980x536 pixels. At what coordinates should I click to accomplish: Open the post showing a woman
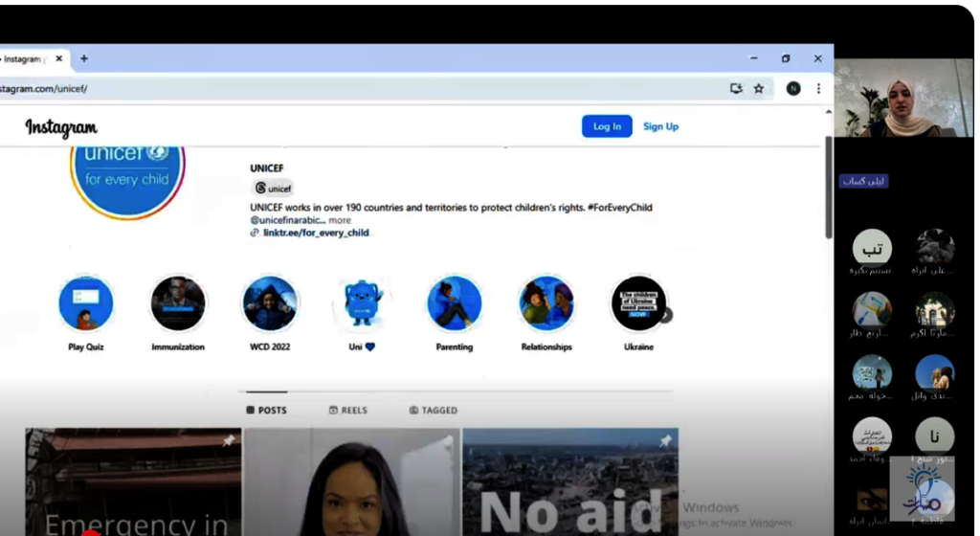tap(352, 481)
